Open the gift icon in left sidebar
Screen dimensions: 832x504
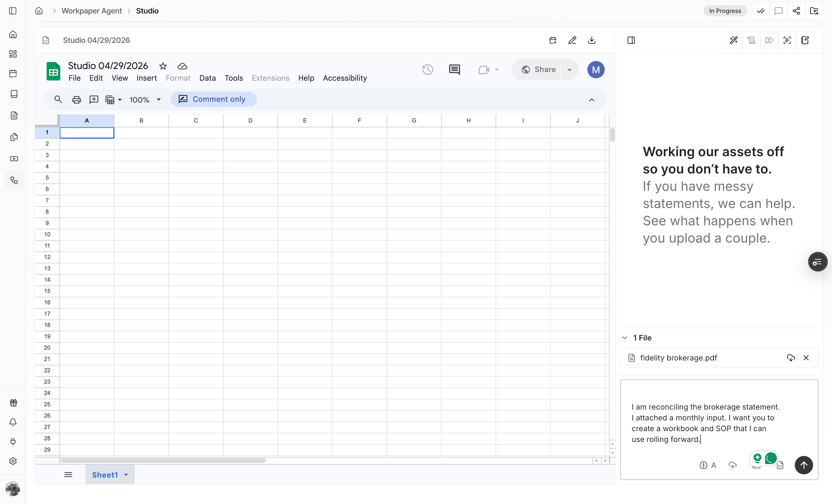coord(13,403)
